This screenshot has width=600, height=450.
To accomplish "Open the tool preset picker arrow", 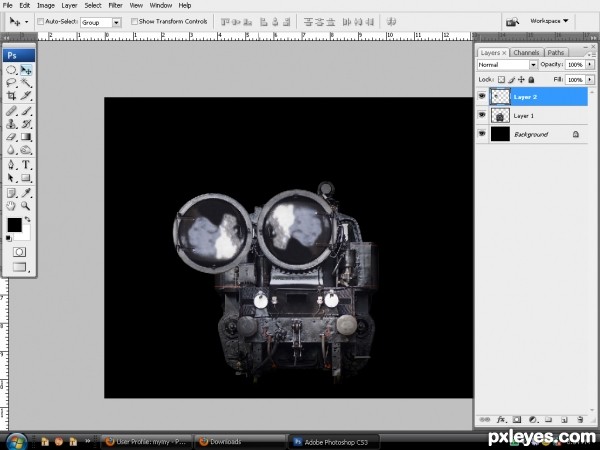I will tap(26, 22).
